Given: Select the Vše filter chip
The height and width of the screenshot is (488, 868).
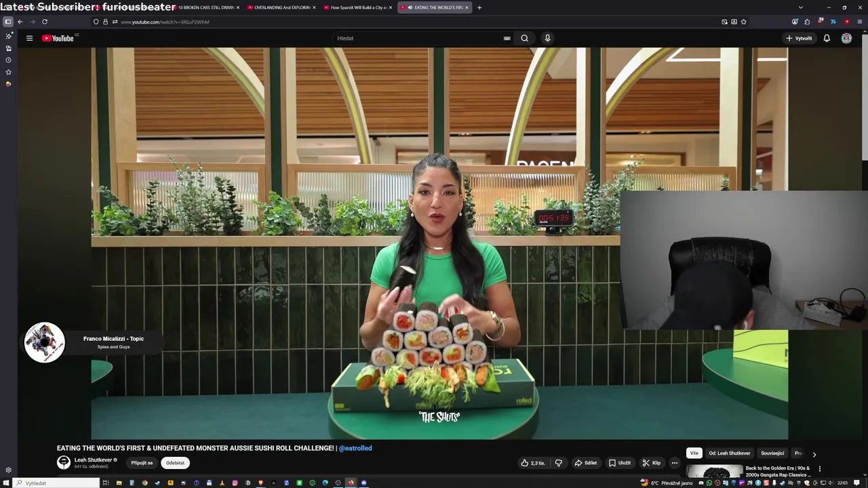Looking at the screenshot, I should pyautogui.click(x=694, y=453).
